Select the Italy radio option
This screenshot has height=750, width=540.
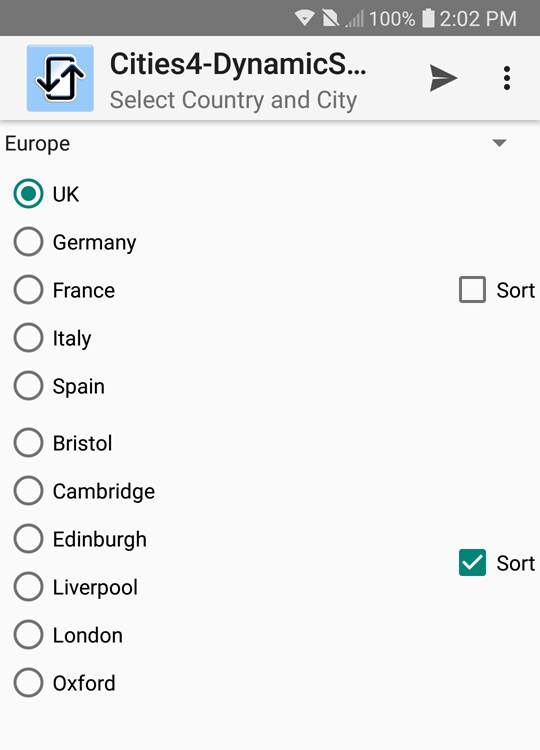coord(53,338)
